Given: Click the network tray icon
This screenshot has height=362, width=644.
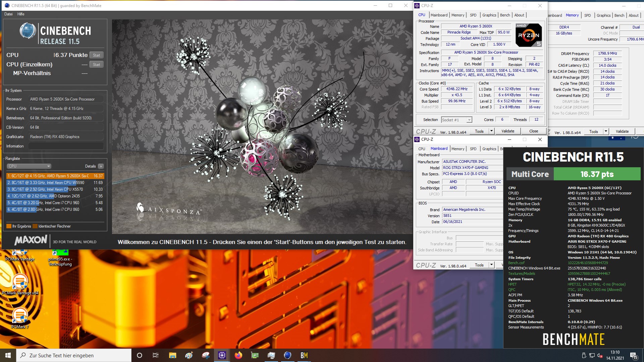Looking at the screenshot, I should [x=592, y=355].
